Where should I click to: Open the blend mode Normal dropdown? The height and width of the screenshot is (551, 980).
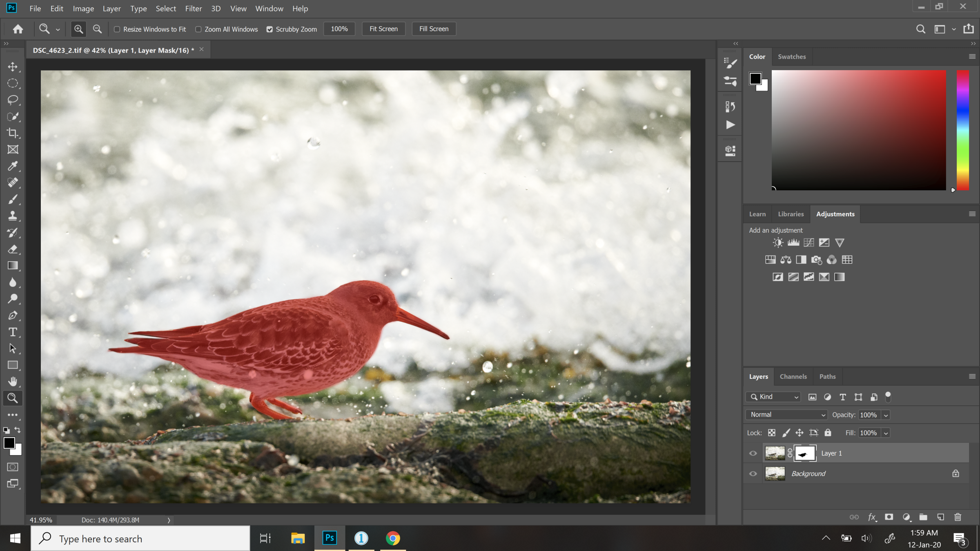[786, 415]
